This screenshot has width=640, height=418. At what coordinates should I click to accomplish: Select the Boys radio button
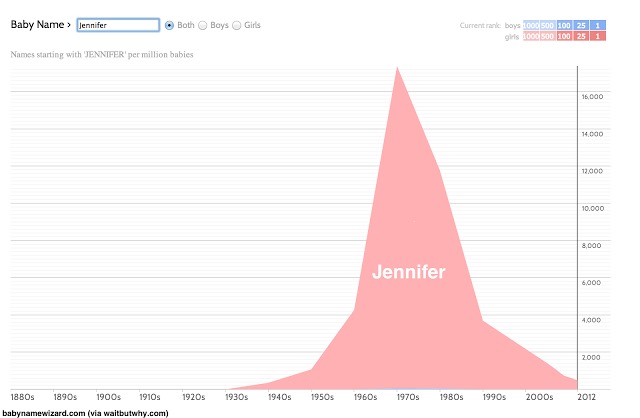tap(202, 25)
